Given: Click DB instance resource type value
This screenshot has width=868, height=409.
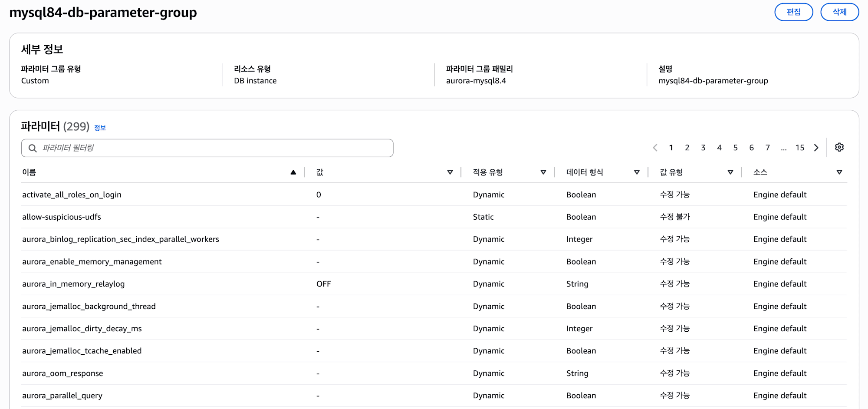Looking at the screenshot, I should click(x=255, y=81).
